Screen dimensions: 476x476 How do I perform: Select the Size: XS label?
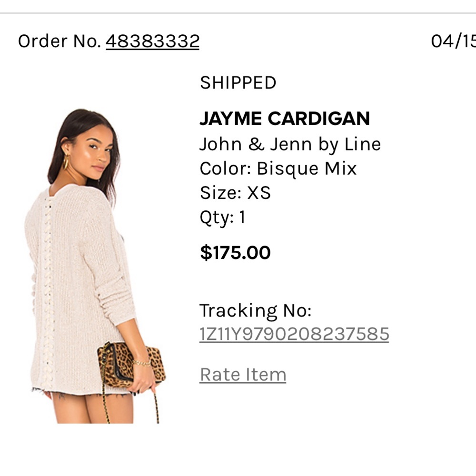pos(236,193)
